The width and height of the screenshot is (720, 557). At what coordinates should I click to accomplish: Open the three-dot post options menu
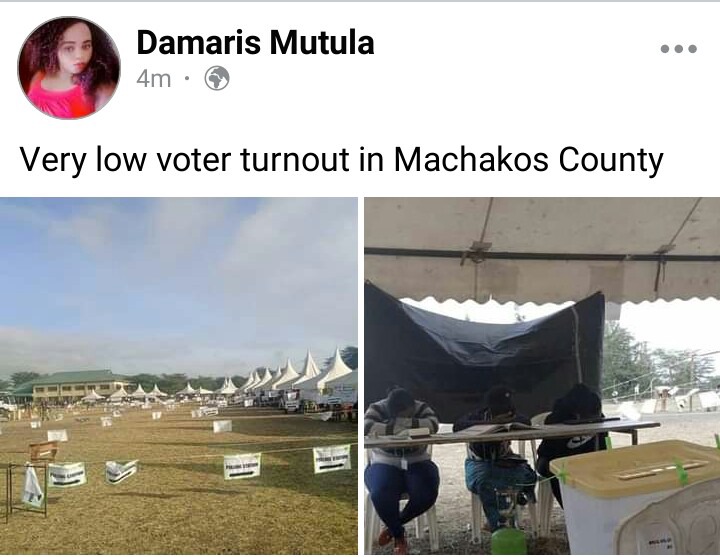click(x=678, y=48)
